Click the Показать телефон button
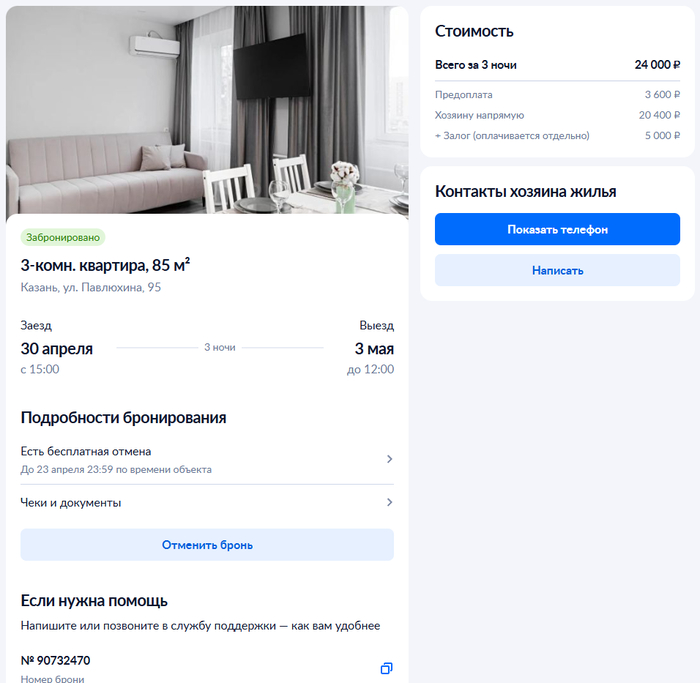This screenshot has height=683, width=700. [557, 229]
